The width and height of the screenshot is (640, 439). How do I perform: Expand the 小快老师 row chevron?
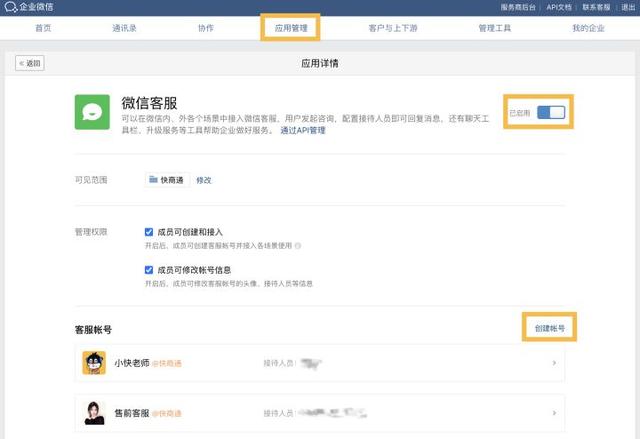click(554, 363)
